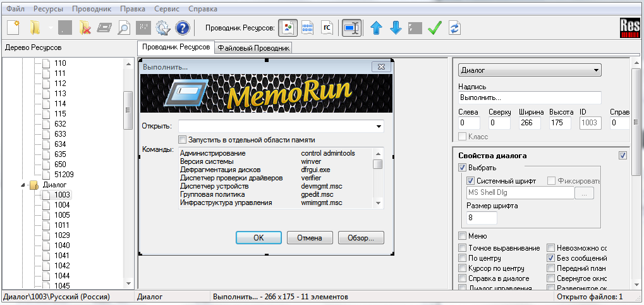Uncheck the Выбрать checkbox
Screen dimensions: 644x305
pos(462,168)
